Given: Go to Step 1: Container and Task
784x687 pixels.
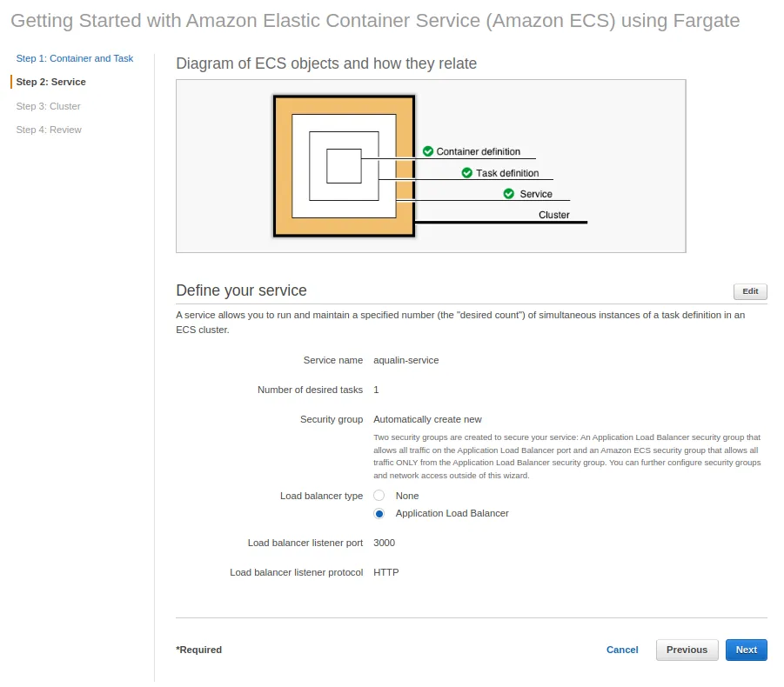Looking at the screenshot, I should pyautogui.click(x=75, y=58).
